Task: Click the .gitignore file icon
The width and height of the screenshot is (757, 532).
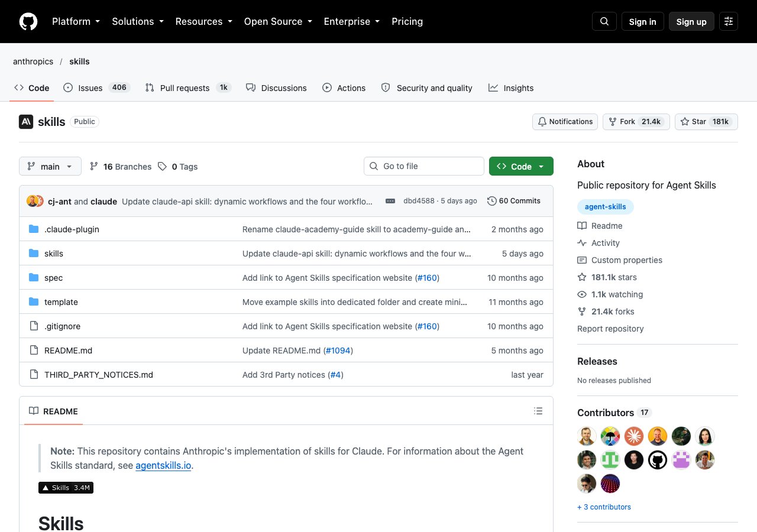Action: click(34, 326)
